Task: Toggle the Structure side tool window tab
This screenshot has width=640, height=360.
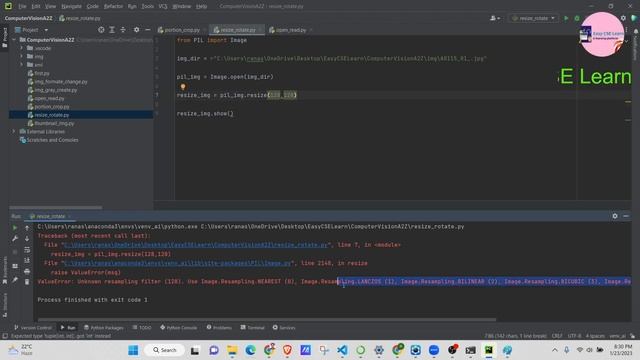Action: coord(4,304)
